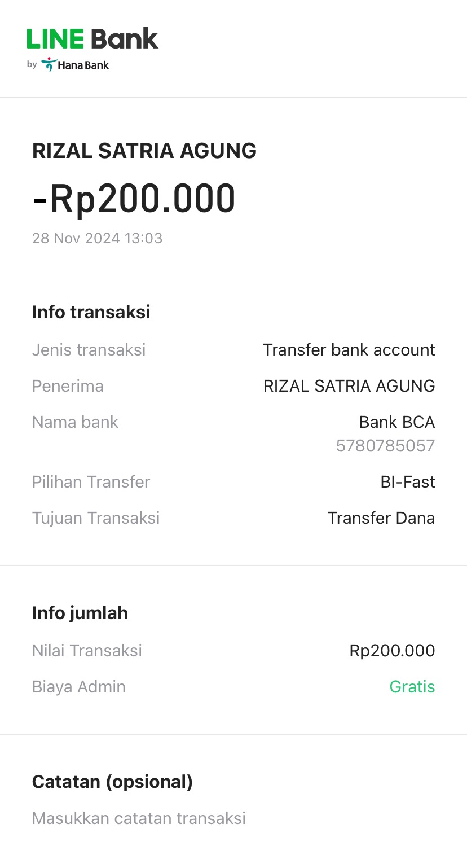467x868 pixels.
Task: Click the Hana Bank emblem icon
Action: pyautogui.click(x=49, y=64)
